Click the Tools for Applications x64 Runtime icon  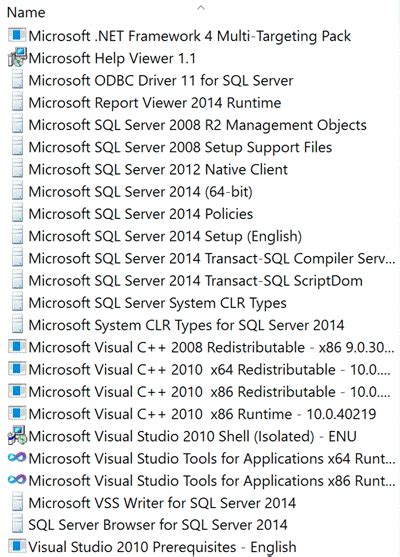[x=17, y=458]
